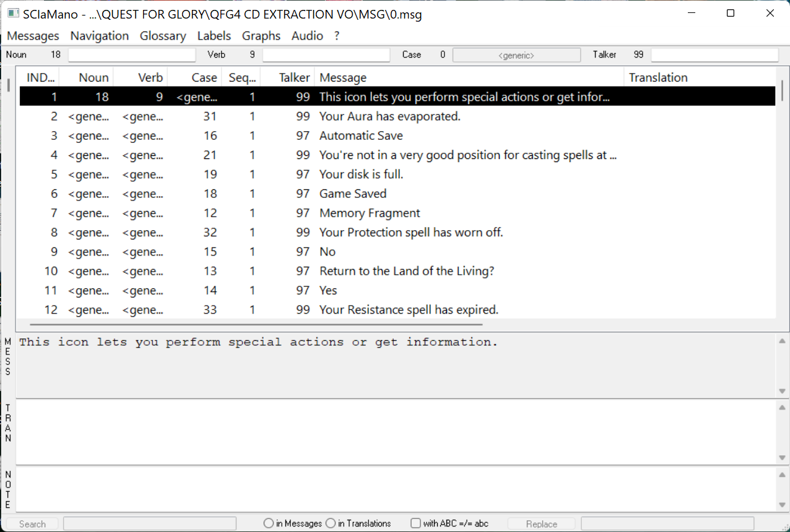This screenshot has width=790, height=532.
Task: Click the Case <generic> field
Action: coord(516,55)
